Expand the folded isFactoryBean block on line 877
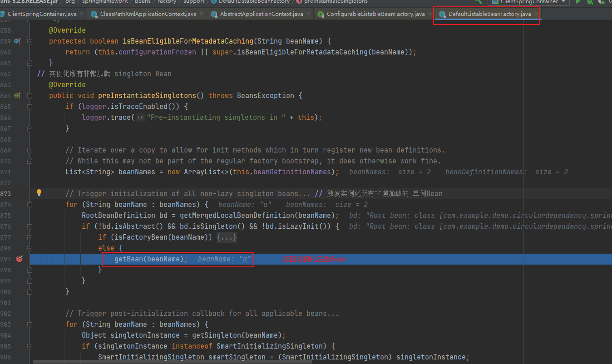 [30, 237]
